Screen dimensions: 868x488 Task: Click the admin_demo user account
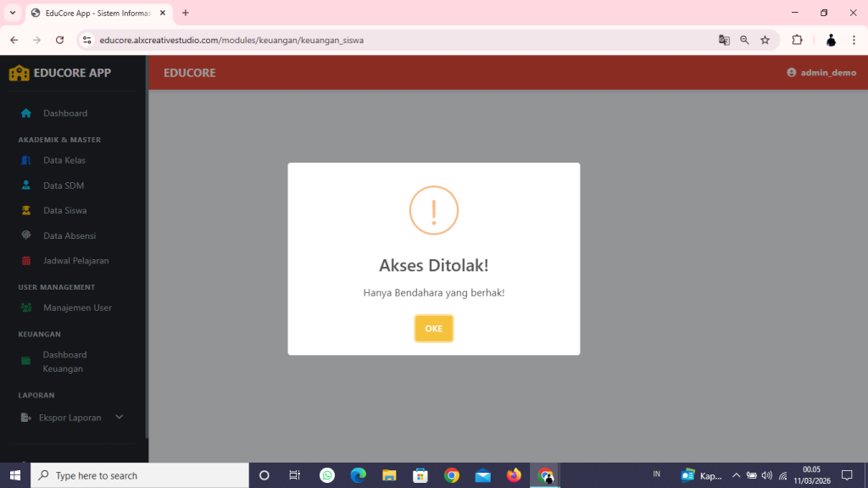click(821, 72)
